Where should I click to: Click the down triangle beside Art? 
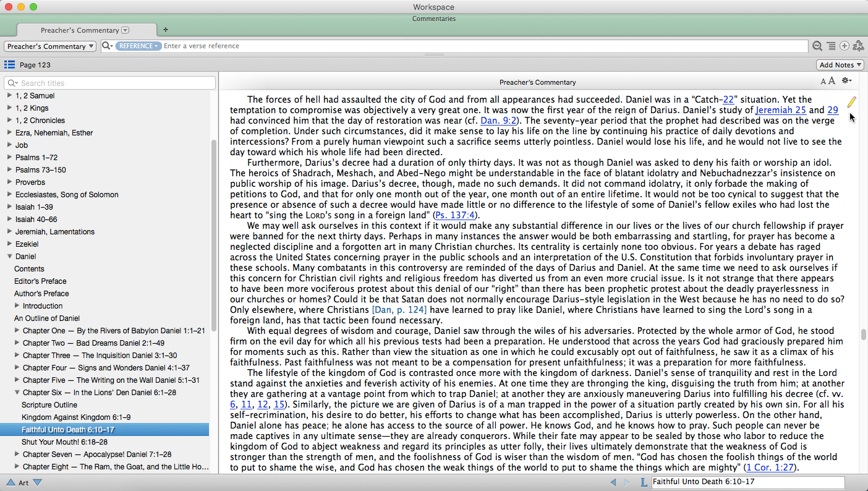pyautogui.click(x=37, y=482)
